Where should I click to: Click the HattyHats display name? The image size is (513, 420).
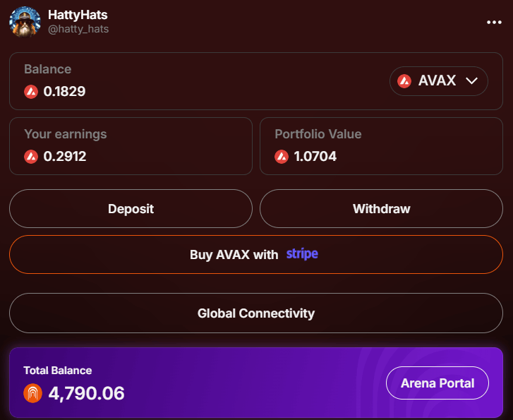[x=78, y=15]
